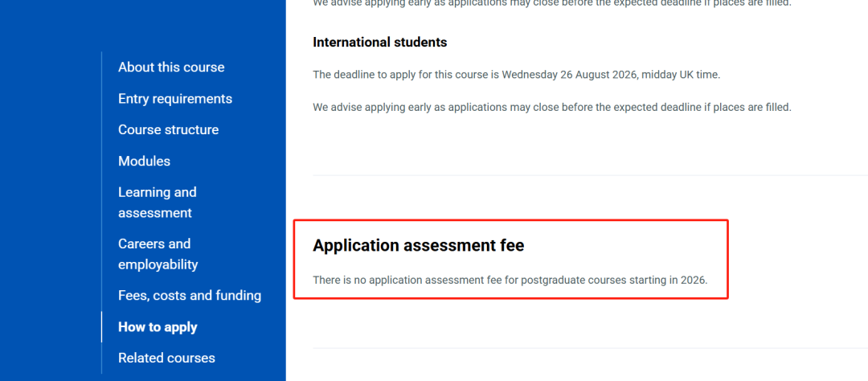Click the white indicator bar beside How to apply
The width and height of the screenshot is (868, 381).
click(x=102, y=327)
